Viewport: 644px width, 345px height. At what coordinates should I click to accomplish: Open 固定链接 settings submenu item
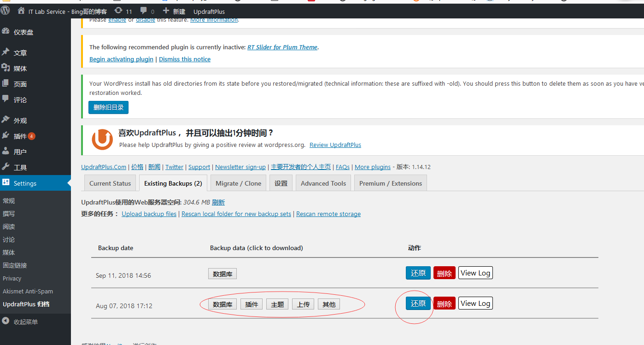15,265
